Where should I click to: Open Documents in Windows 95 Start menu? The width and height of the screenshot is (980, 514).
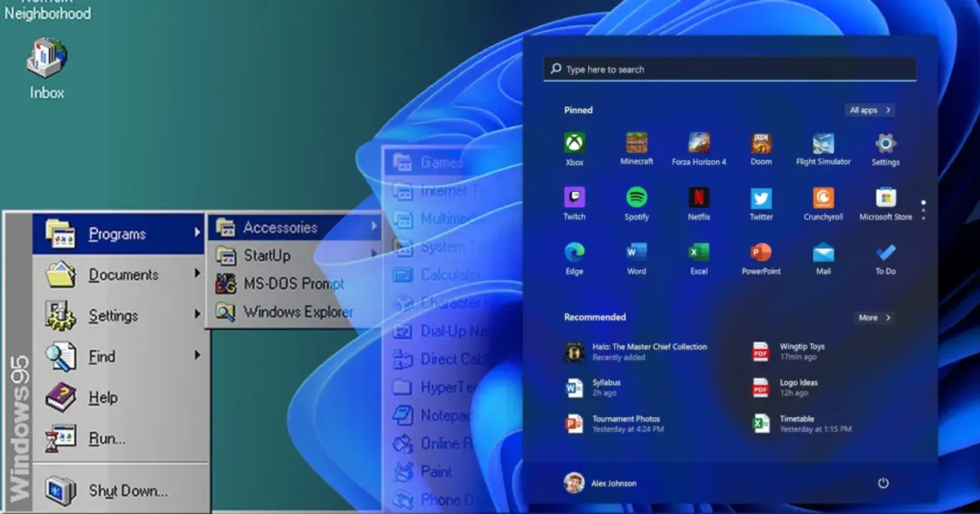[119, 275]
